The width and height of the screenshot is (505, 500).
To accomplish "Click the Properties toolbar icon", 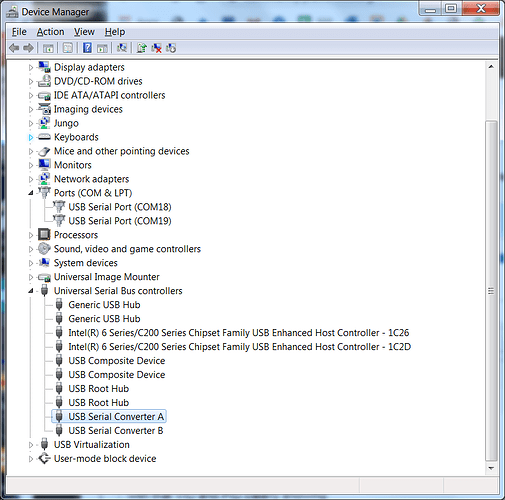I will 68,48.
